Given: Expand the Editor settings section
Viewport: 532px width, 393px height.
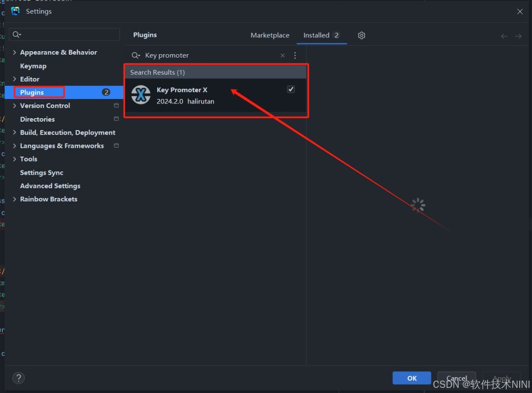Looking at the screenshot, I should point(14,79).
